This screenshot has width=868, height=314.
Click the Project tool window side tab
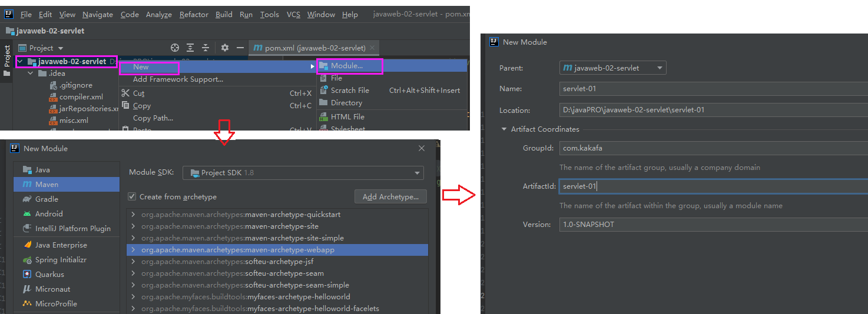tap(7, 61)
